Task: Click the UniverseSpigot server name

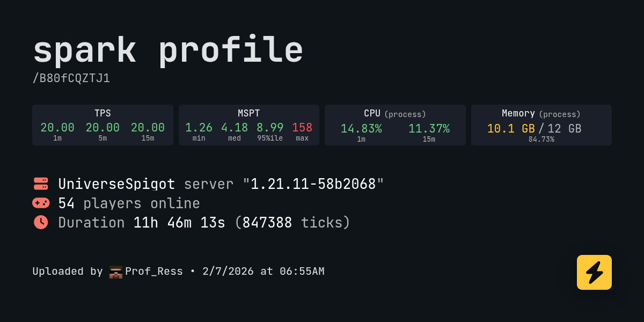Action: coord(116,184)
